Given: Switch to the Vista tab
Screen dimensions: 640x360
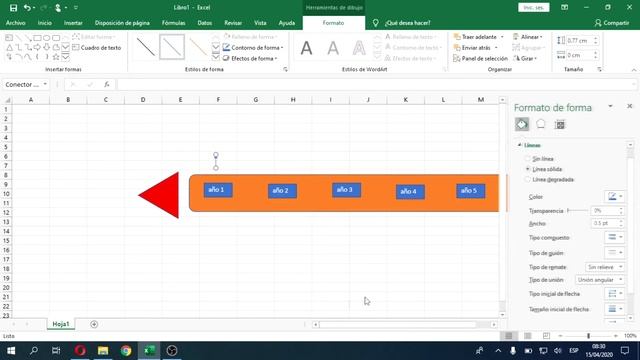Looking at the screenshot, I should click(260, 23).
